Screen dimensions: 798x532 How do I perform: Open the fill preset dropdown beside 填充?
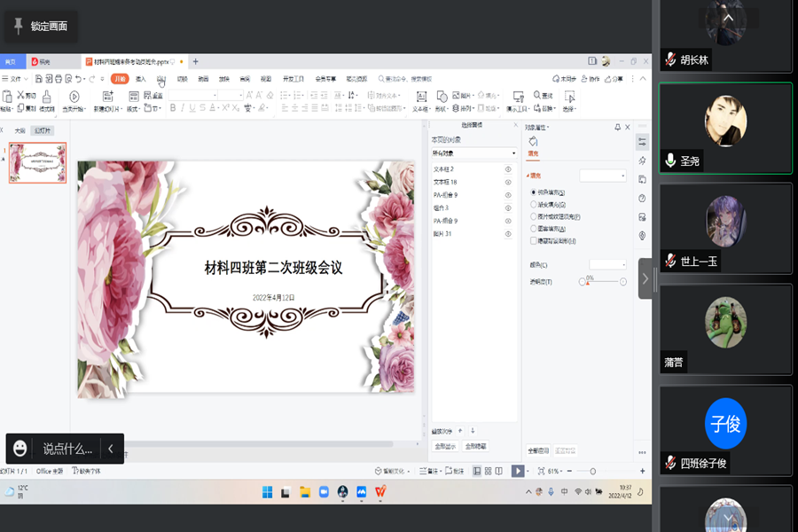603,176
